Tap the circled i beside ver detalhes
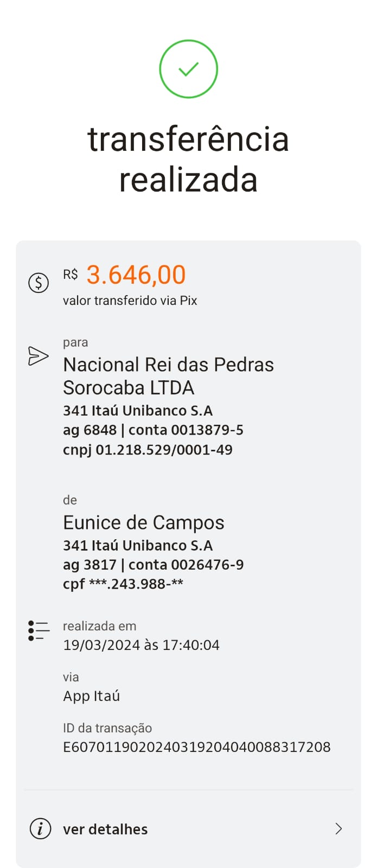 [x=40, y=829]
